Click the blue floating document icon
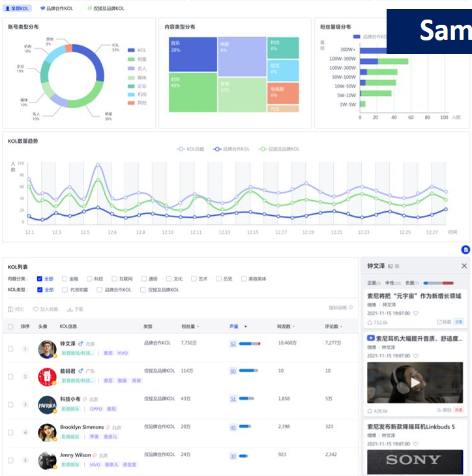The image size is (472, 476). click(465, 249)
